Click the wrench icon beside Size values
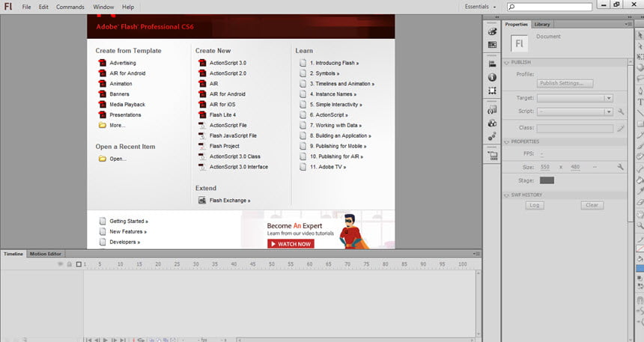Screen dimensions: 644x342 [x=620, y=167]
